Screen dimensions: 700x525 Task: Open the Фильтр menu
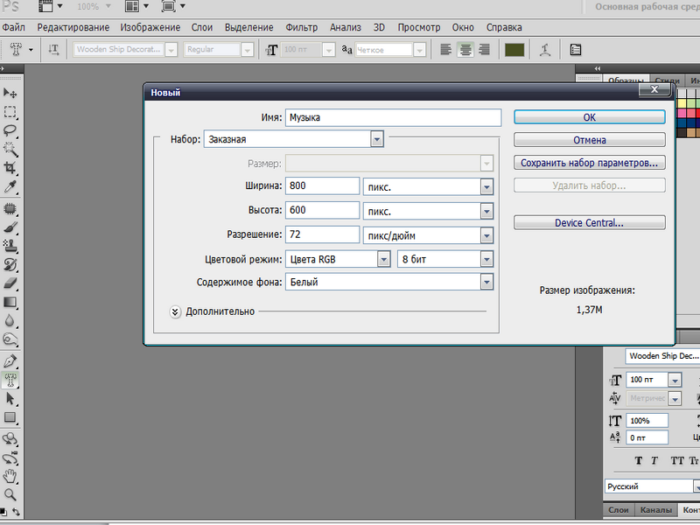pos(301,27)
